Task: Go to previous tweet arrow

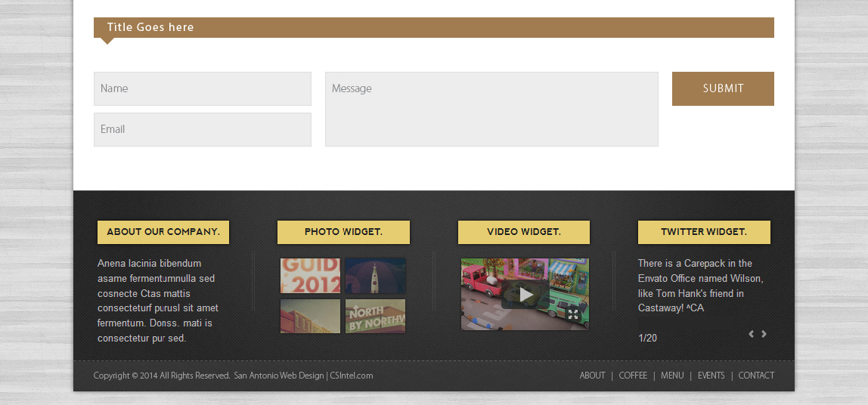Action: point(751,334)
